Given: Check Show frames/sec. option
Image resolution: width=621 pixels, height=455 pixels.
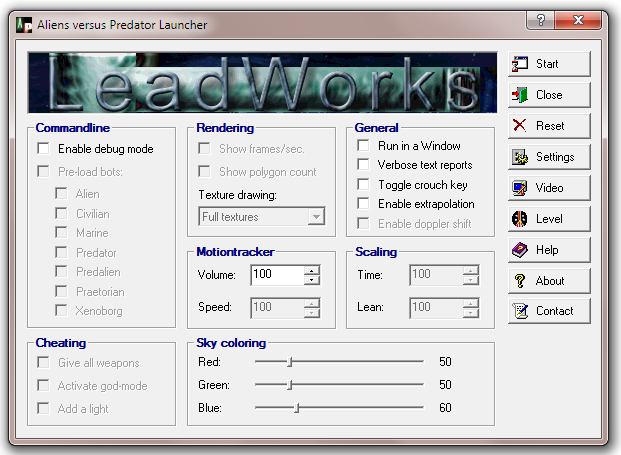Looking at the screenshot, I should click(x=204, y=148).
